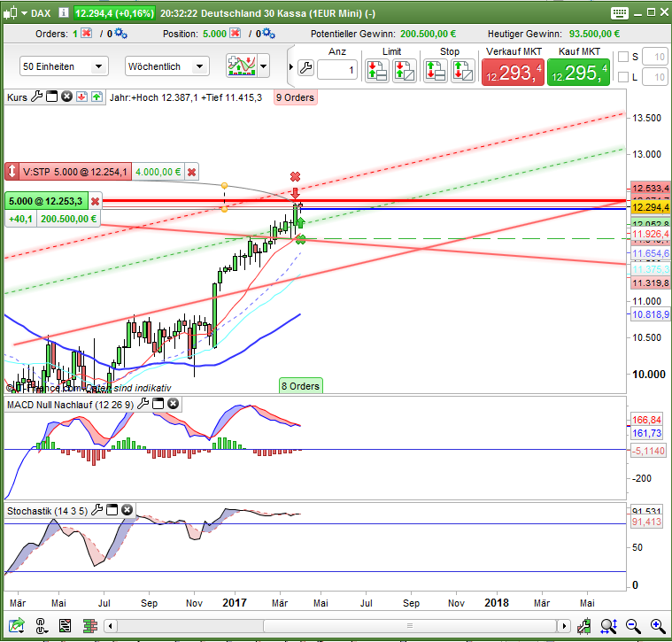
Task: Open the 8 Orders label
Action: tap(300, 386)
